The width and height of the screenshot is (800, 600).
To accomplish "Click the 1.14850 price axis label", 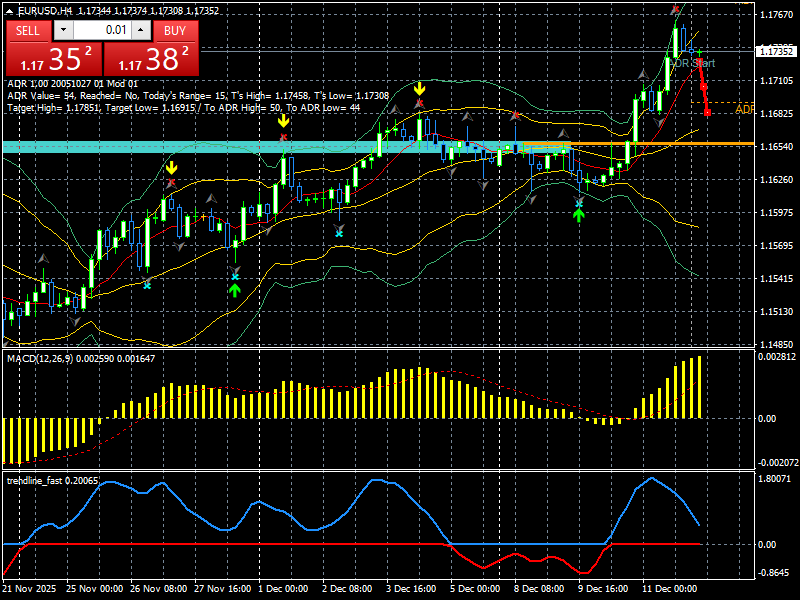I will [x=776, y=344].
